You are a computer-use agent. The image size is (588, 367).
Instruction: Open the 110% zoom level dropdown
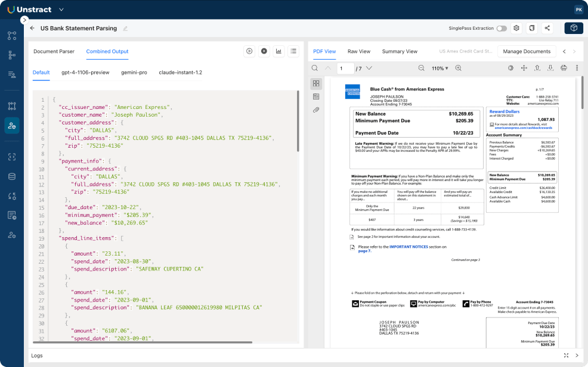pos(439,69)
